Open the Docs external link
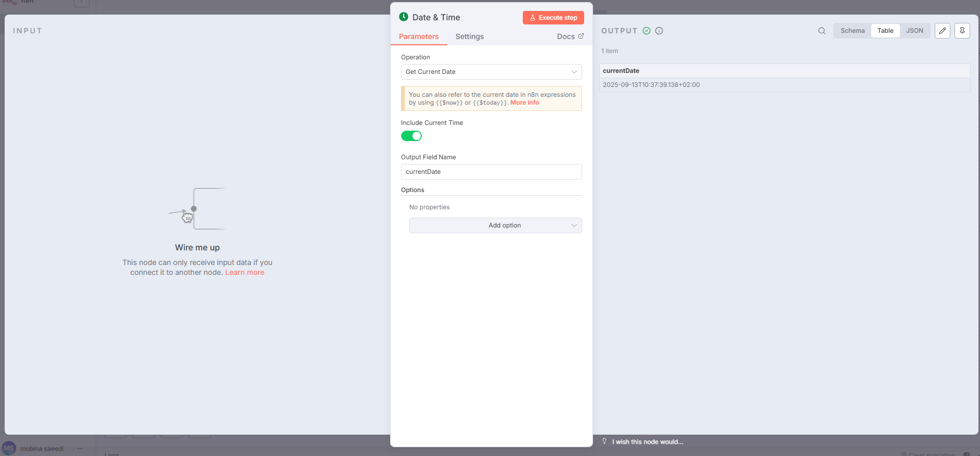Image resolution: width=980 pixels, height=456 pixels. pyautogui.click(x=570, y=36)
